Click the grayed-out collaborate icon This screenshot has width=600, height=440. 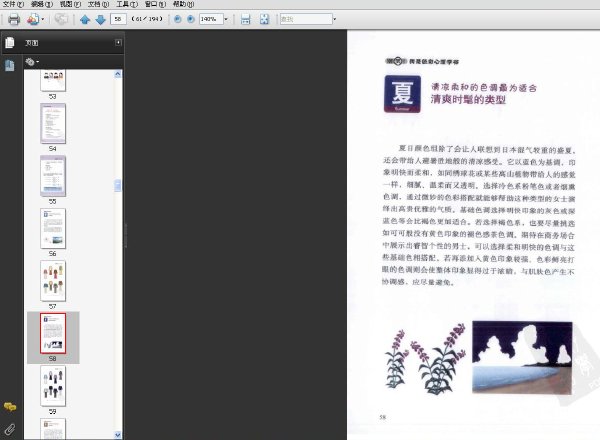tap(61, 19)
